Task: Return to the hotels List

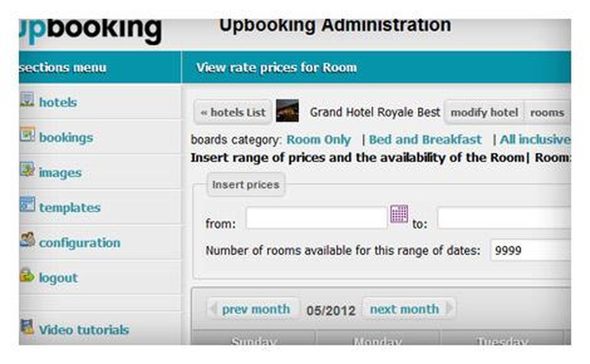Action: 232,112
